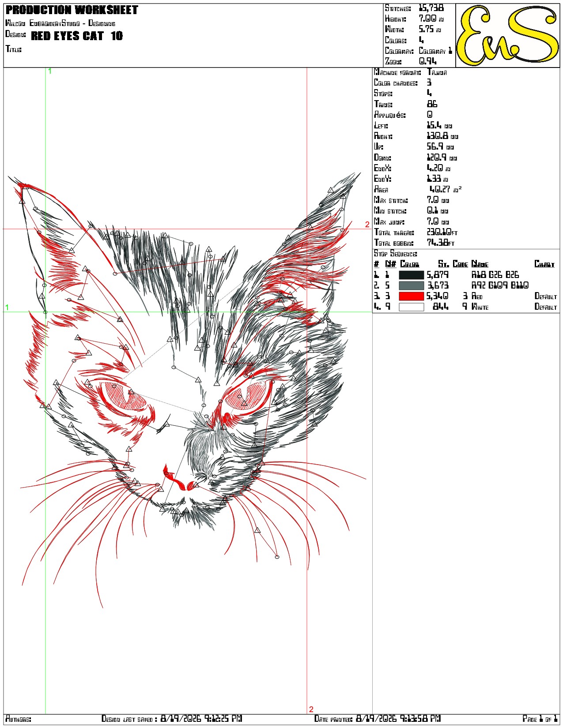563x728 pixels.
Task: Click stitch count 5,340 in the Red row
Action: click(x=438, y=296)
